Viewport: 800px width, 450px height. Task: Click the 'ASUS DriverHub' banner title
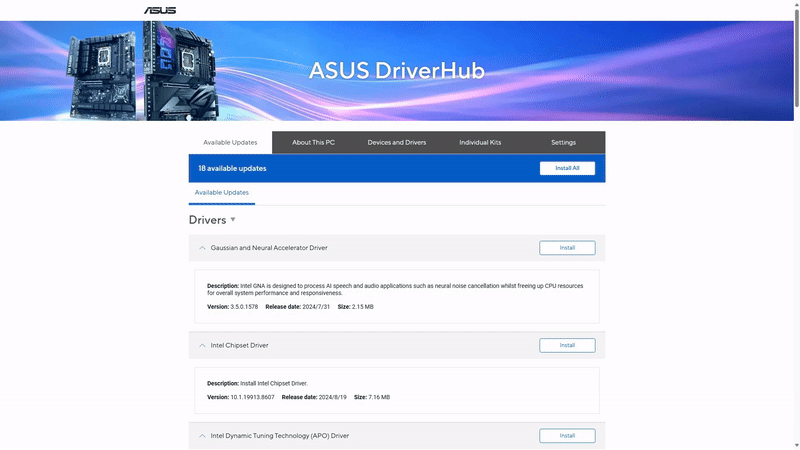click(396, 70)
